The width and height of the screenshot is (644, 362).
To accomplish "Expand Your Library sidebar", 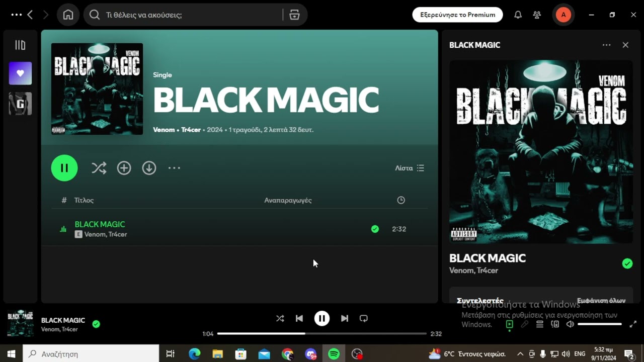I will click(x=20, y=45).
